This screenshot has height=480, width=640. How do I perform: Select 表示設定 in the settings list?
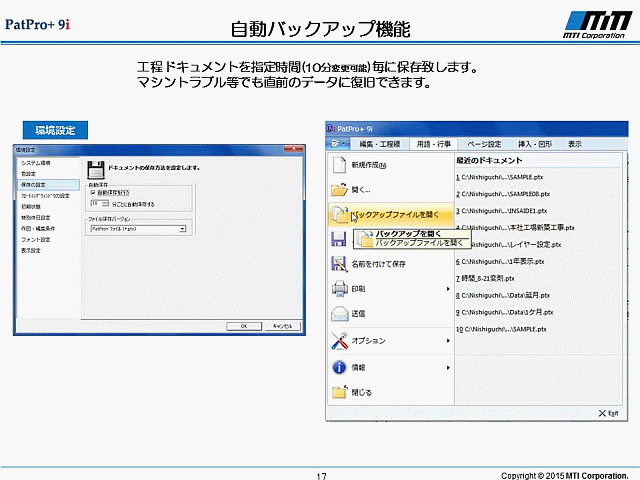31,251
